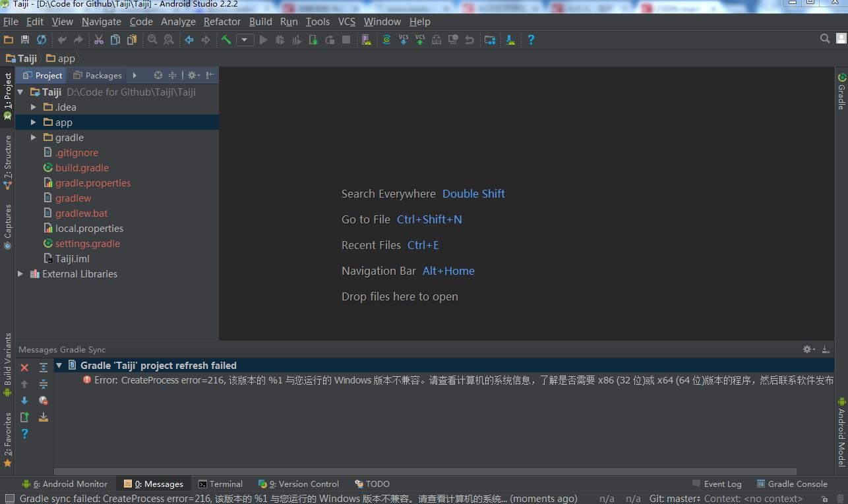Screen dimensions: 848x504
Task: Open Version Control tool window
Action: point(299,484)
